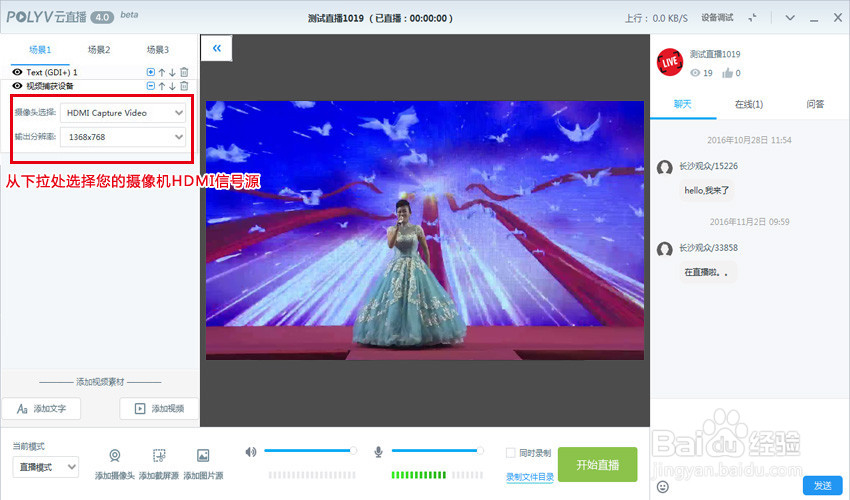Switch to the 在线(1) tab
The height and width of the screenshot is (500, 850).
pos(749,104)
